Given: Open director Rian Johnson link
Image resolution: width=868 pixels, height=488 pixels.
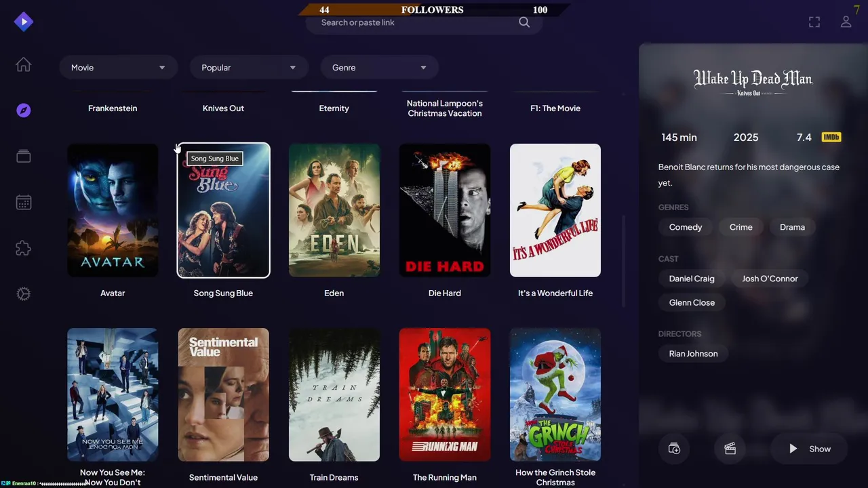Looking at the screenshot, I should [693, 354].
